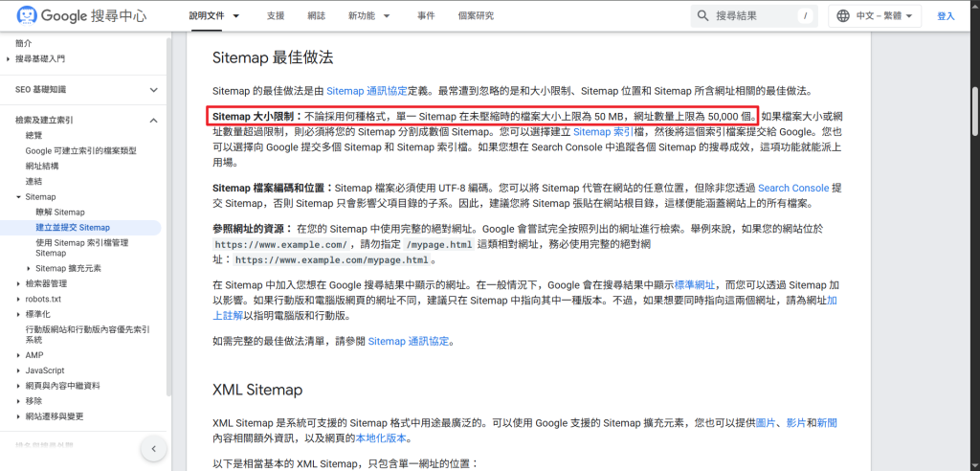This screenshot has height=471, width=980.
Task: Select Google 可建立索引的檔案類型 item
Action: (80, 150)
